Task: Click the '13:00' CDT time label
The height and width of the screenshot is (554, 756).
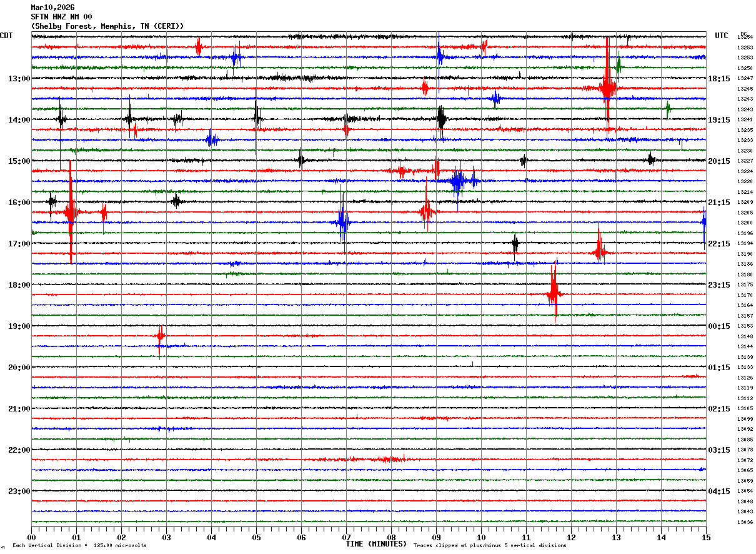Action: [19, 79]
